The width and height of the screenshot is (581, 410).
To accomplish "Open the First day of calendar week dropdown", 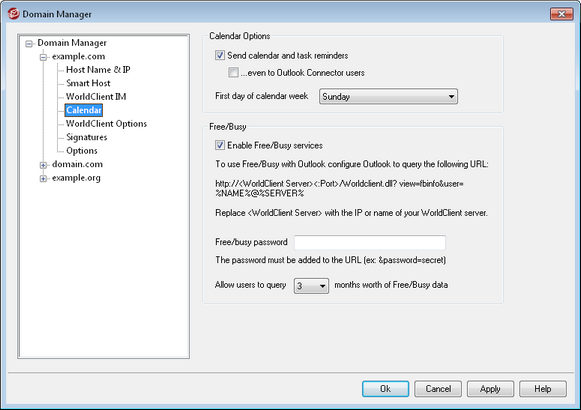I will coord(388,96).
